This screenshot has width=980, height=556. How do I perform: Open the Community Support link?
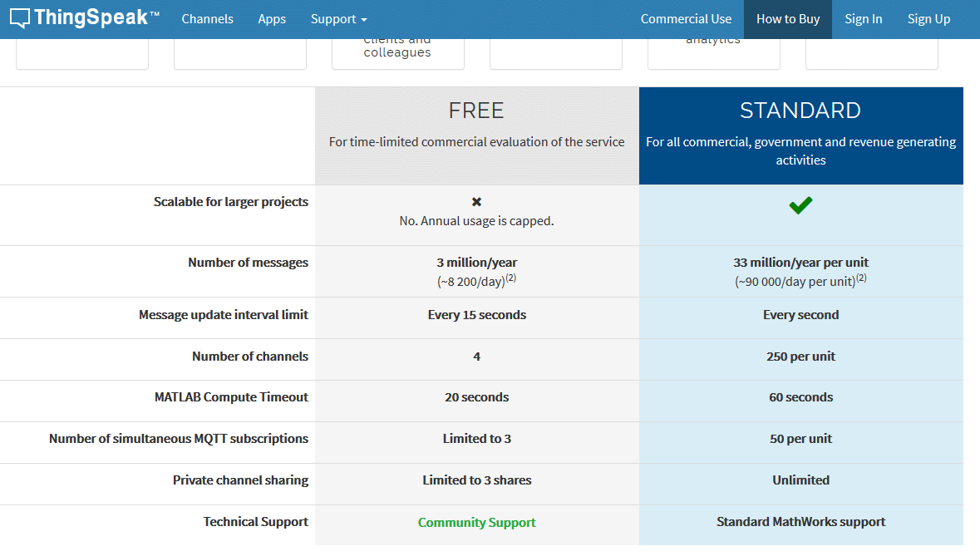(477, 522)
